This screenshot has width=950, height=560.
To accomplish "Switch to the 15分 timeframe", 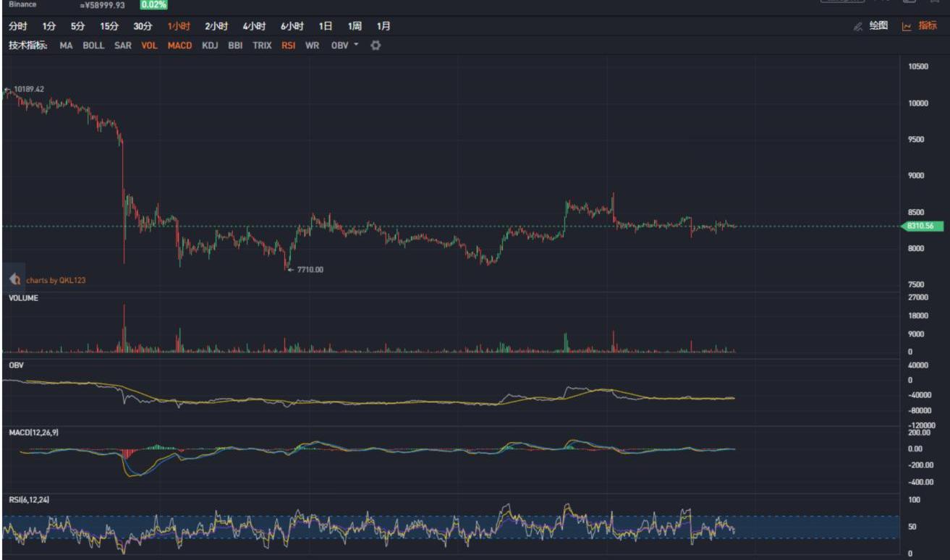I will [109, 26].
